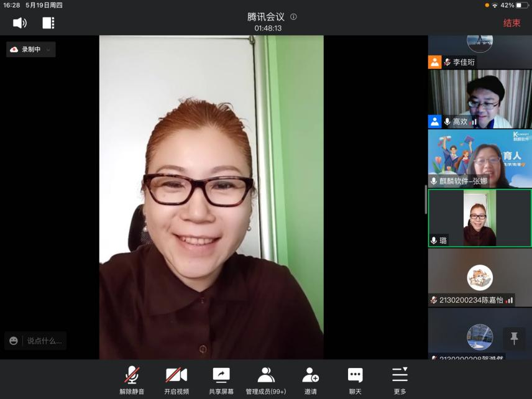This screenshot has height=399, width=532.
Task: Invite participants with 邀请
Action: coord(311,381)
